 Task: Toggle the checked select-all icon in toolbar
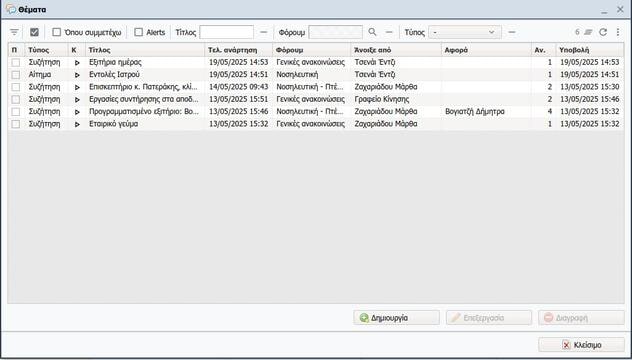pos(34,32)
